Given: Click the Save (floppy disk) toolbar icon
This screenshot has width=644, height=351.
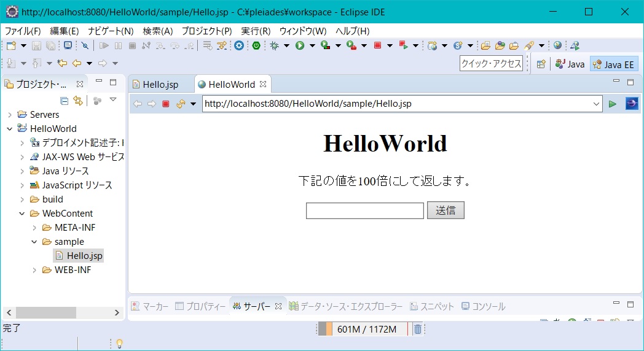Looking at the screenshot, I should [x=36, y=45].
